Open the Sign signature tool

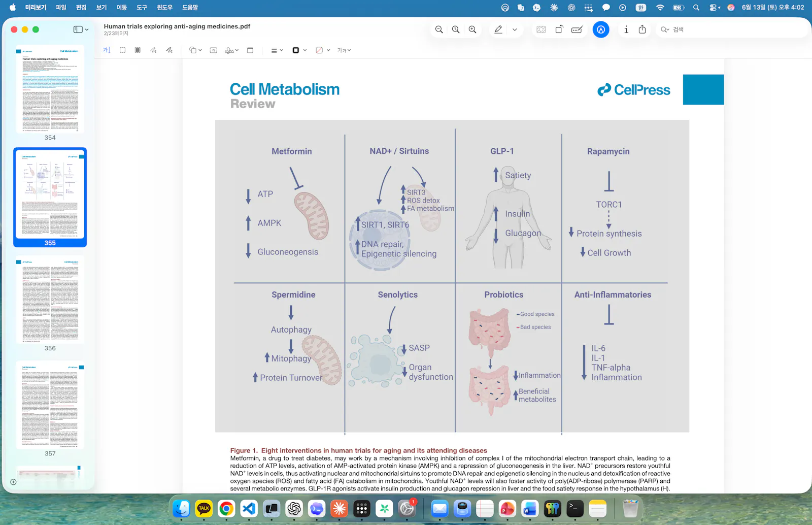tap(231, 50)
